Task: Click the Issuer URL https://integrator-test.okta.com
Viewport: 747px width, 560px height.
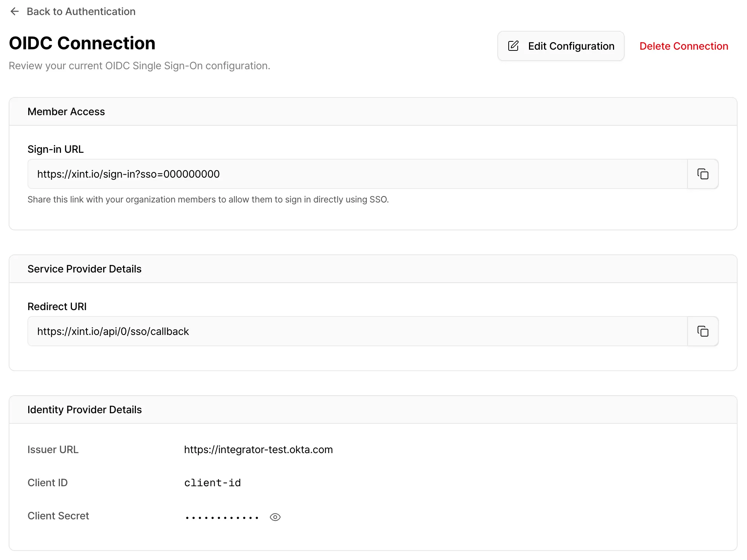Action: click(258, 449)
